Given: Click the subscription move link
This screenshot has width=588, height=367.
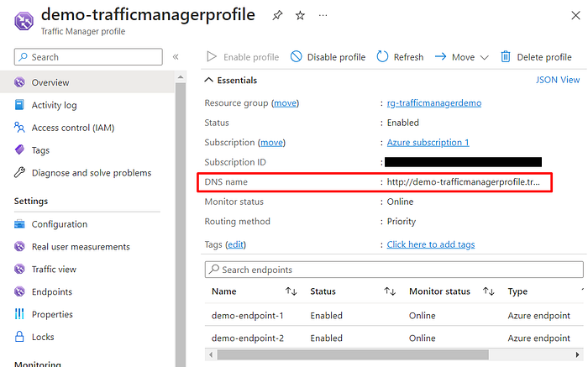Looking at the screenshot, I should click(271, 143).
